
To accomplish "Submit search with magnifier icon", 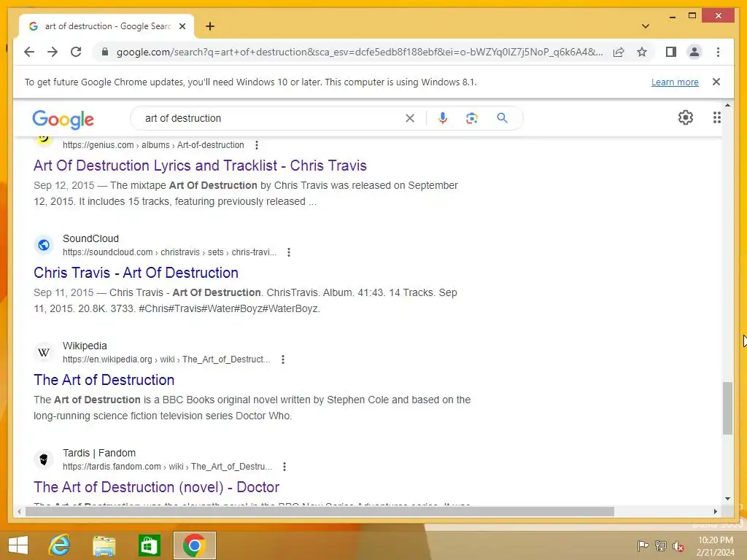I will coord(502,118).
